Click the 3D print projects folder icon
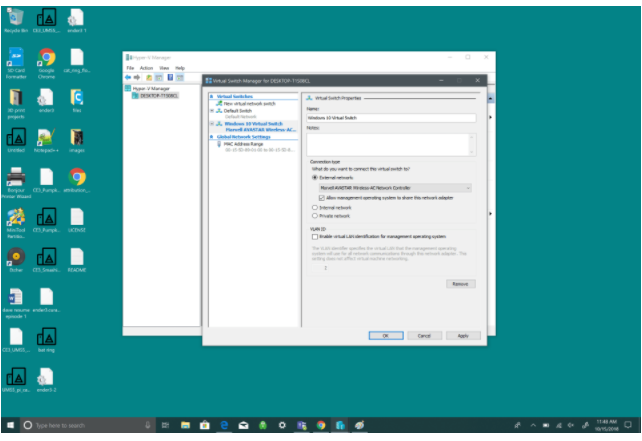This screenshot has width=642, height=441. pyautogui.click(x=16, y=103)
